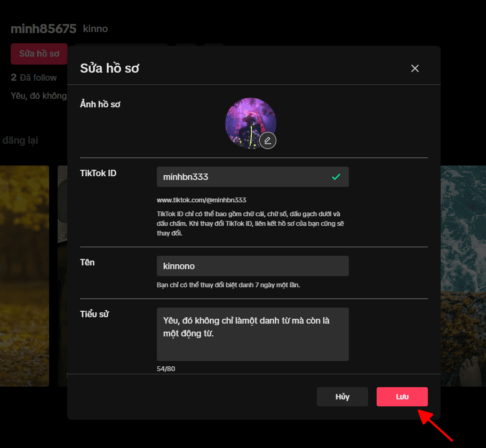Screen dimensions: 486x448
Task: Click the TikTok ID field label
Action: [98, 173]
